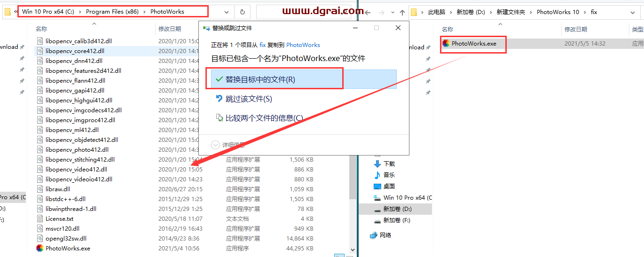Select 新加卷 (D:) in the breadcrumb path
644x257 pixels.
pyautogui.click(x=472, y=12)
